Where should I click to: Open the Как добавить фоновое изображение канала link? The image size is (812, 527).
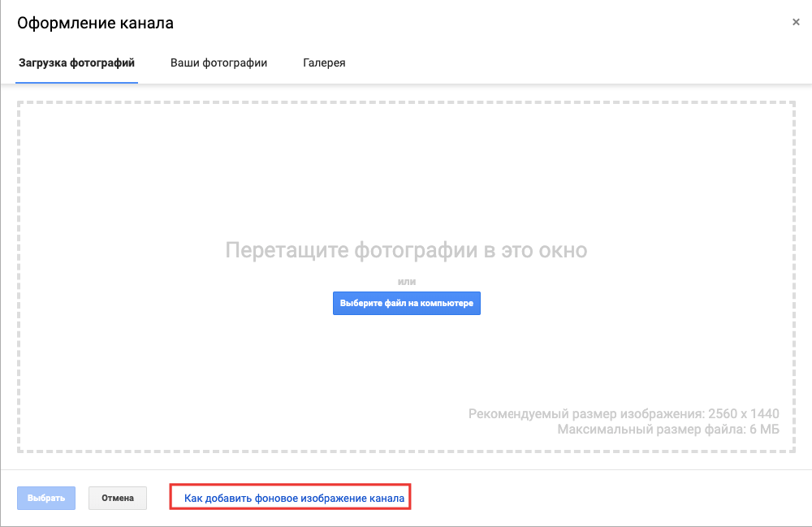pos(294,498)
